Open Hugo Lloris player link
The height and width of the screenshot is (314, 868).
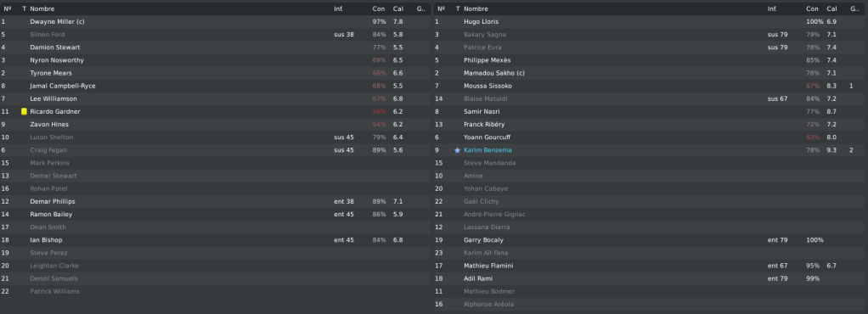click(x=481, y=21)
